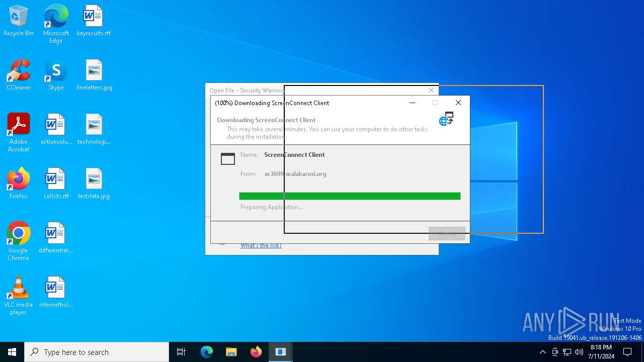Open the Windows Start menu
This screenshot has height=362, width=644.
point(12,352)
